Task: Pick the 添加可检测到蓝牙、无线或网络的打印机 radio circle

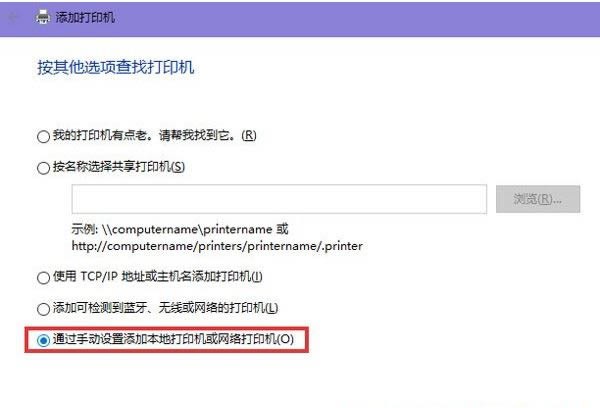Action: pos(43,309)
